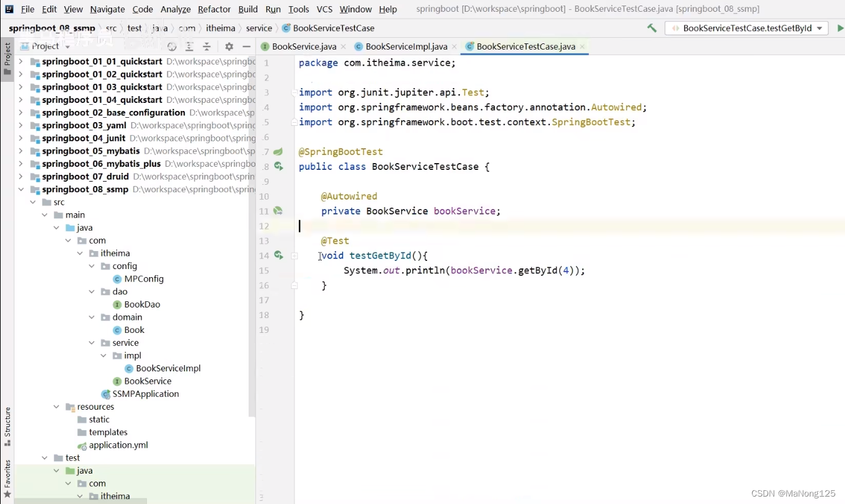Click the Collapse All icon in the Project panel

pyautogui.click(x=206, y=46)
